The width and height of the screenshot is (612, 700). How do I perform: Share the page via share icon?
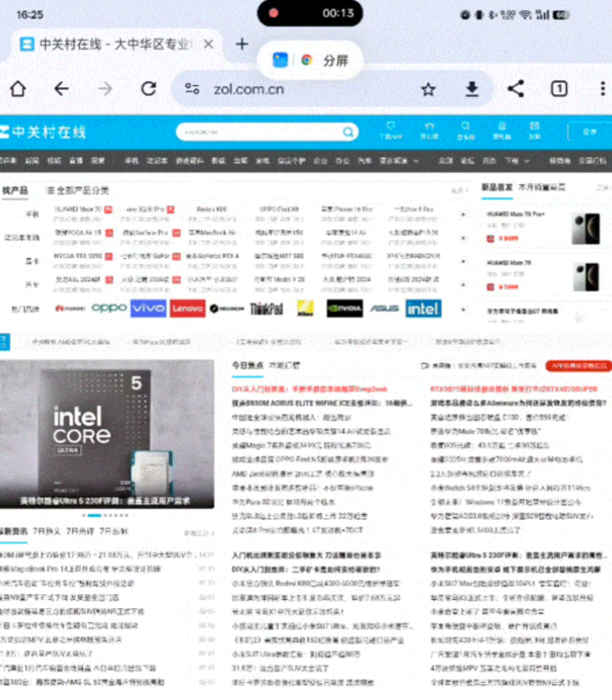[515, 88]
